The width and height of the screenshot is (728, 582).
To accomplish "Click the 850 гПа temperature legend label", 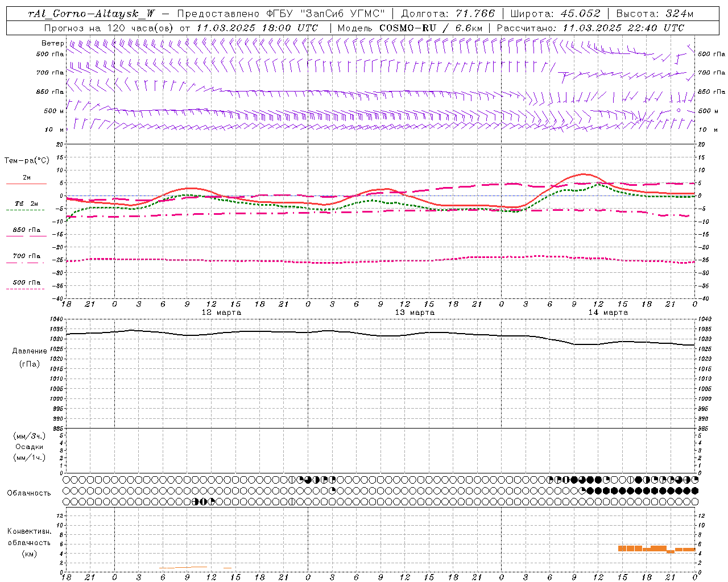I will pyautogui.click(x=26, y=230).
